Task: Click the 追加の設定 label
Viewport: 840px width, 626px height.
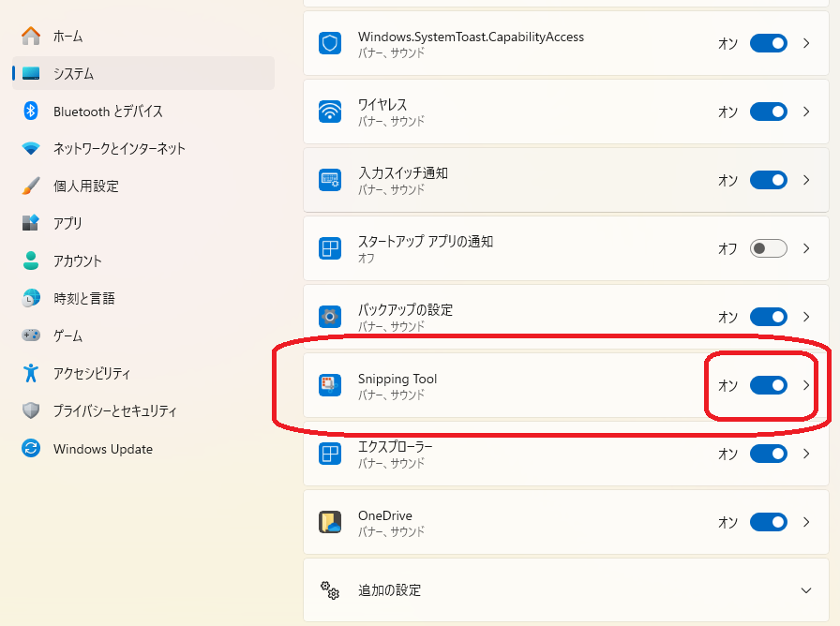Action: (389, 590)
